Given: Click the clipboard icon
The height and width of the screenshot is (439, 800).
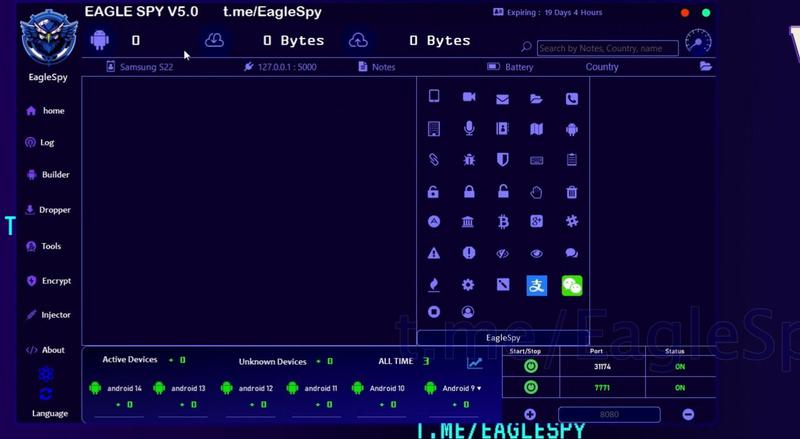Looking at the screenshot, I should (572, 160).
